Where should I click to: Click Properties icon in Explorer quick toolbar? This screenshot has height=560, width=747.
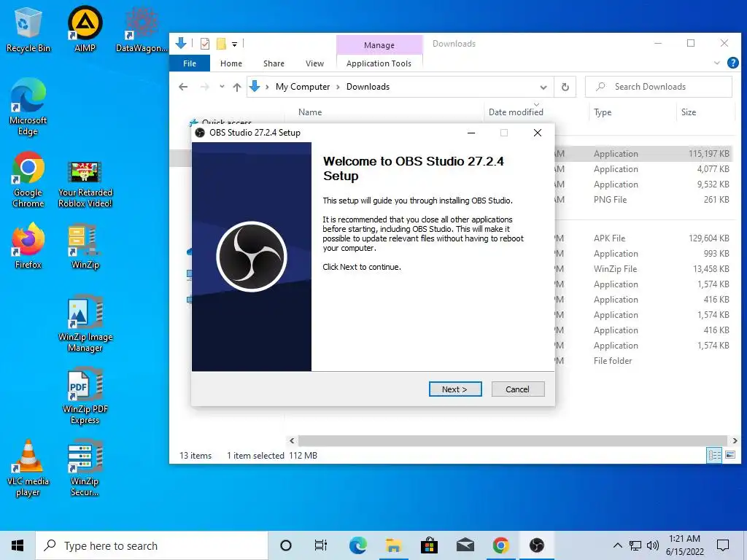click(x=205, y=44)
